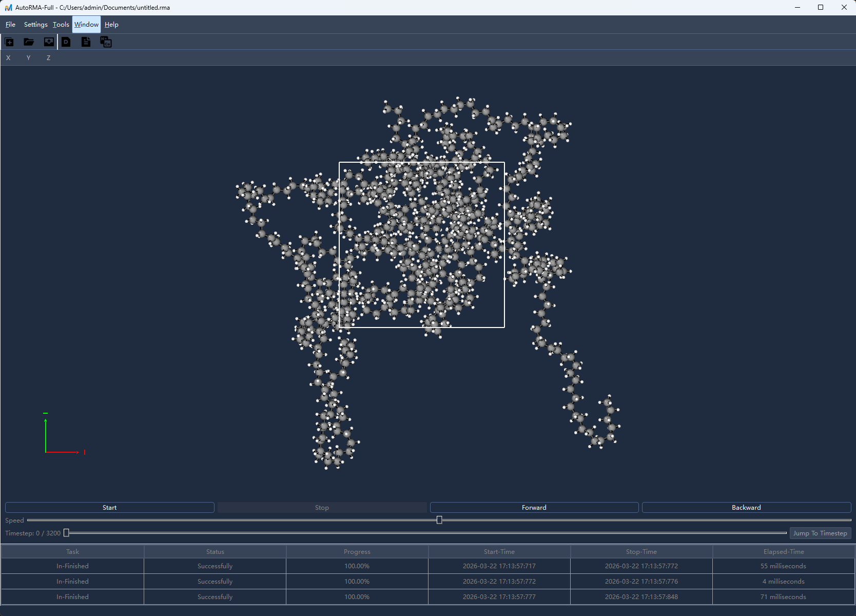Switch view to the Y axis
This screenshot has width=856, height=616.
[x=28, y=58]
